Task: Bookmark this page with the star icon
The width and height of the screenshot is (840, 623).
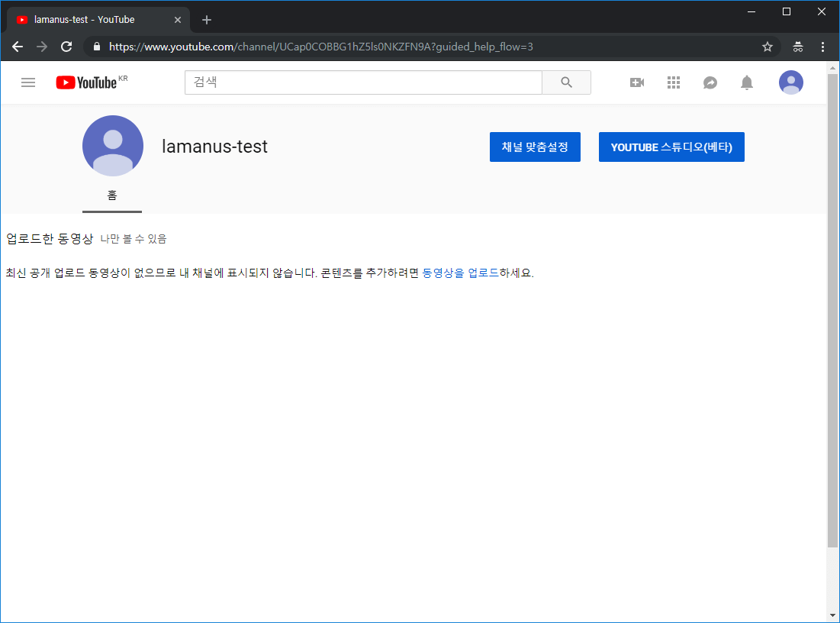Action: pos(768,47)
